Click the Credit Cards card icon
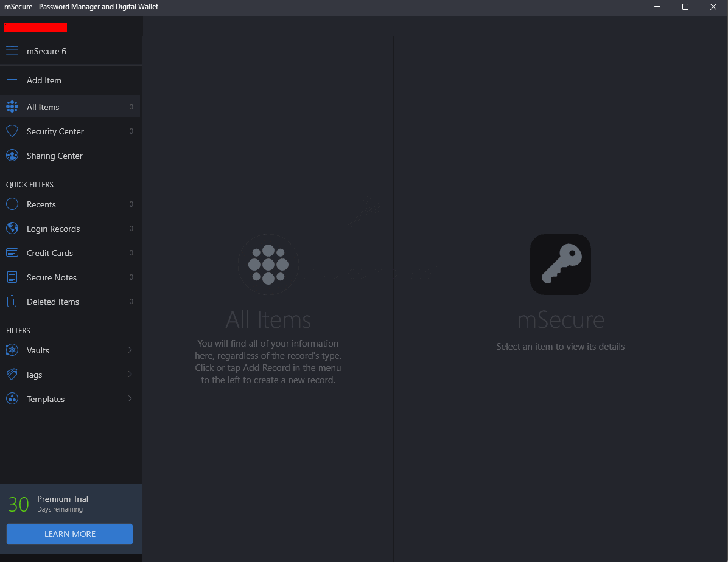 click(12, 253)
